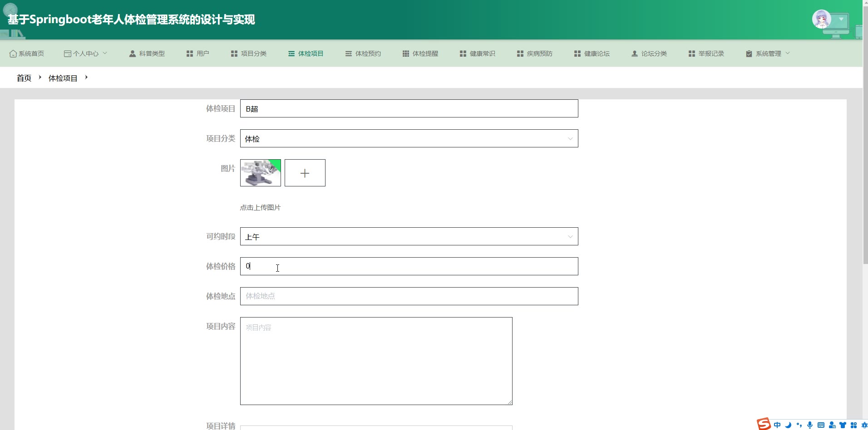Screen dimensions: 868x430
Task: Click the grid icon beside 举报记录
Action: pyautogui.click(x=692, y=54)
